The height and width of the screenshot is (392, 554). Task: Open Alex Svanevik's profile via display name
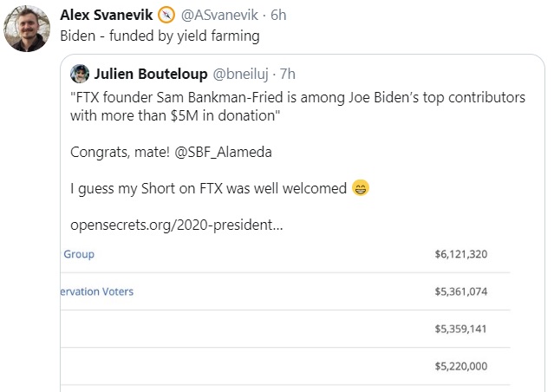coord(107,16)
